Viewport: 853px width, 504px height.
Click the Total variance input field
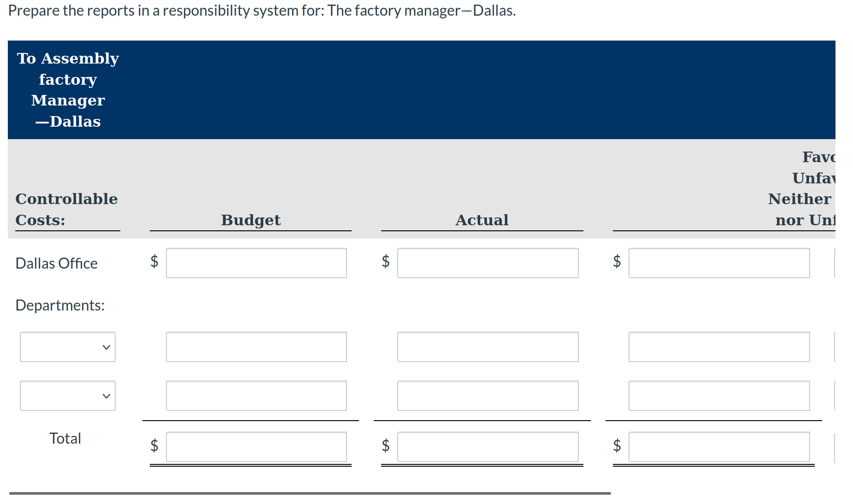(x=719, y=446)
